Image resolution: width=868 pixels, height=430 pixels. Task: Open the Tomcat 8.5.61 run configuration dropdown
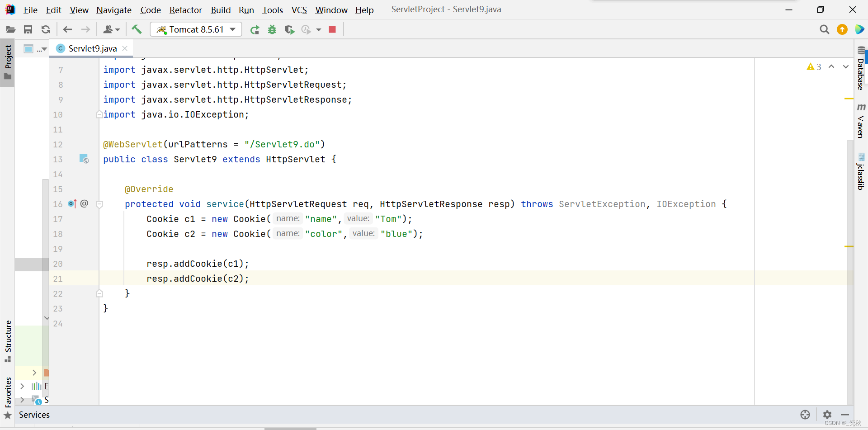pos(196,30)
